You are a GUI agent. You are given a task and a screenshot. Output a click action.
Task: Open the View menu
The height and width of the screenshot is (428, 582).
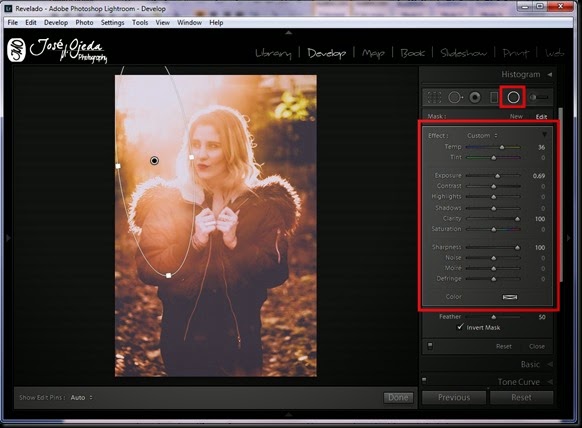pos(163,23)
